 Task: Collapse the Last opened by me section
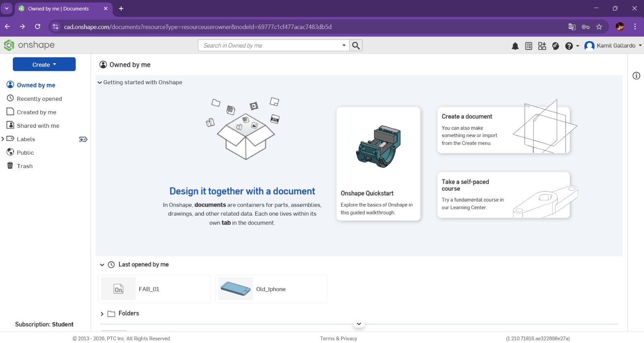[102, 265]
